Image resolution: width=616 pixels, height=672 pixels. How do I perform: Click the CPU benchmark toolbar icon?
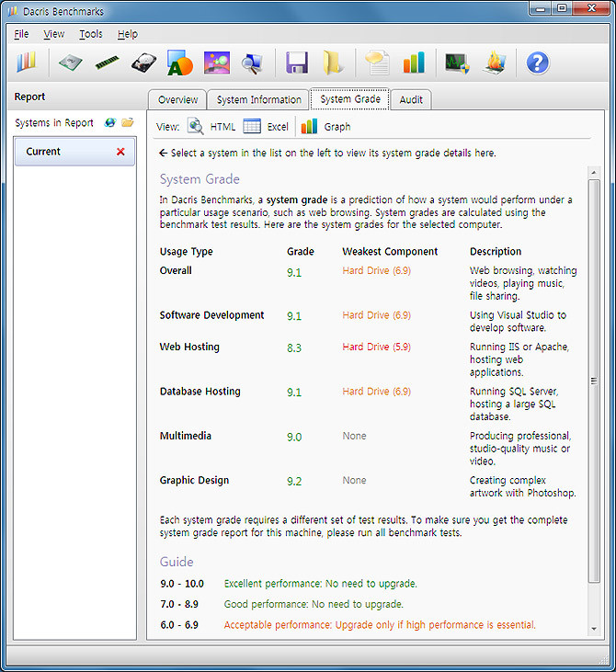coord(70,63)
